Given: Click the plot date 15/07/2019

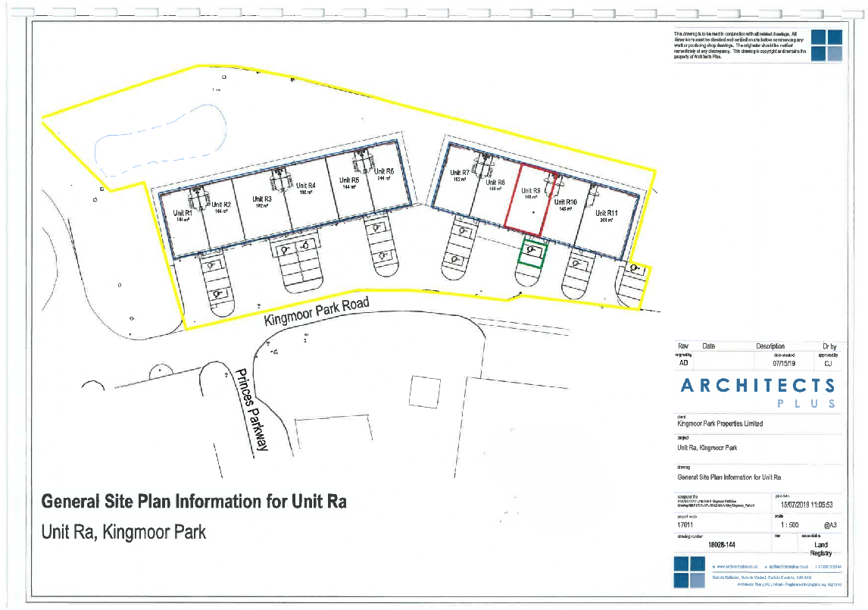Looking at the screenshot, I should [x=795, y=505].
